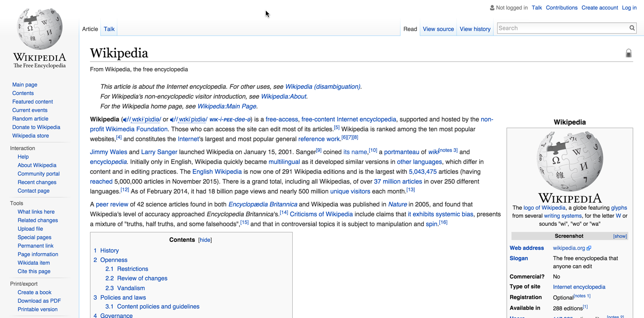Click Download as PDF
This screenshot has height=318, width=644.
39,301
